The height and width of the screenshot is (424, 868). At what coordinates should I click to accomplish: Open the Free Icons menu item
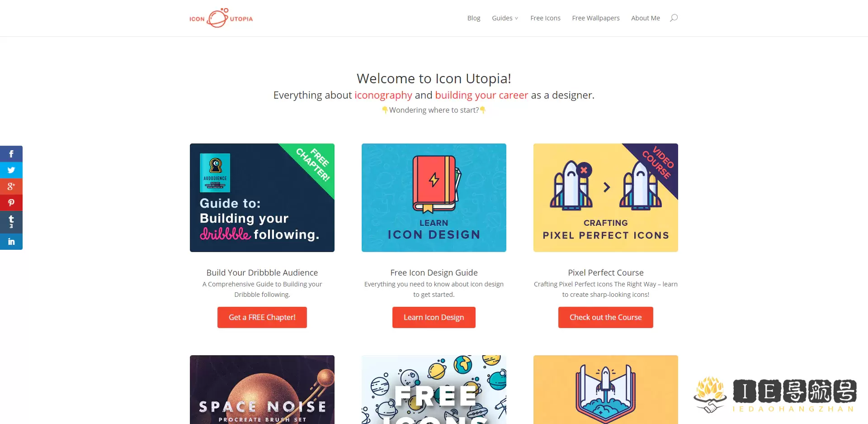[x=545, y=18]
